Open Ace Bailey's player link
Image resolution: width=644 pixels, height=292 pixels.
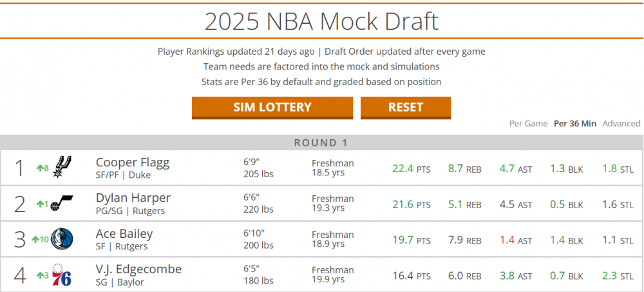124,234
